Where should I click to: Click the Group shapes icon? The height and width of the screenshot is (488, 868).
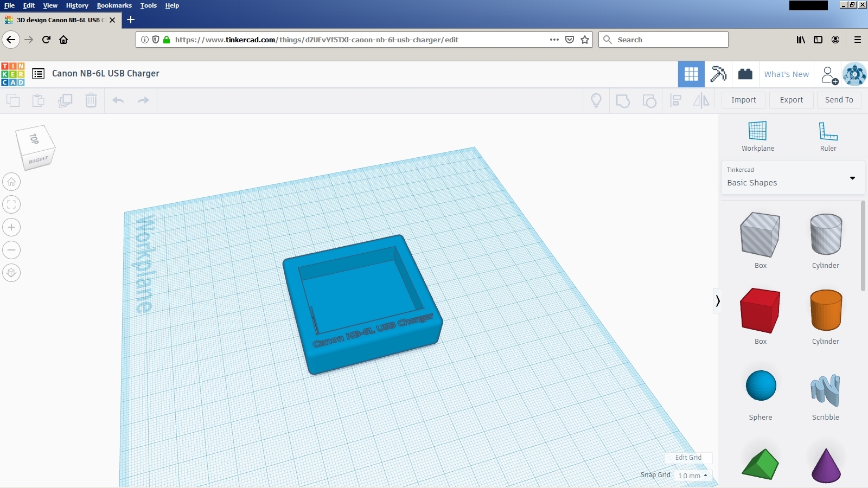623,100
